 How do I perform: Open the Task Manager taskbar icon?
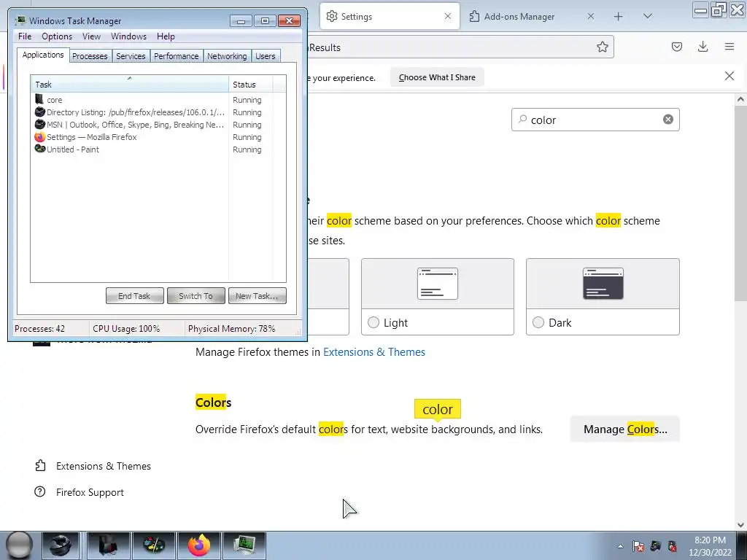point(244,545)
